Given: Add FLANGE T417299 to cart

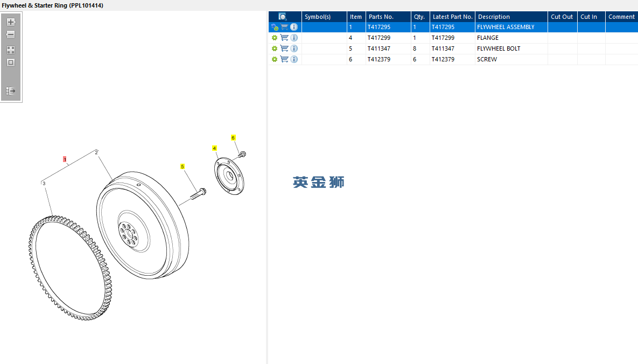Looking at the screenshot, I should [x=284, y=38].
